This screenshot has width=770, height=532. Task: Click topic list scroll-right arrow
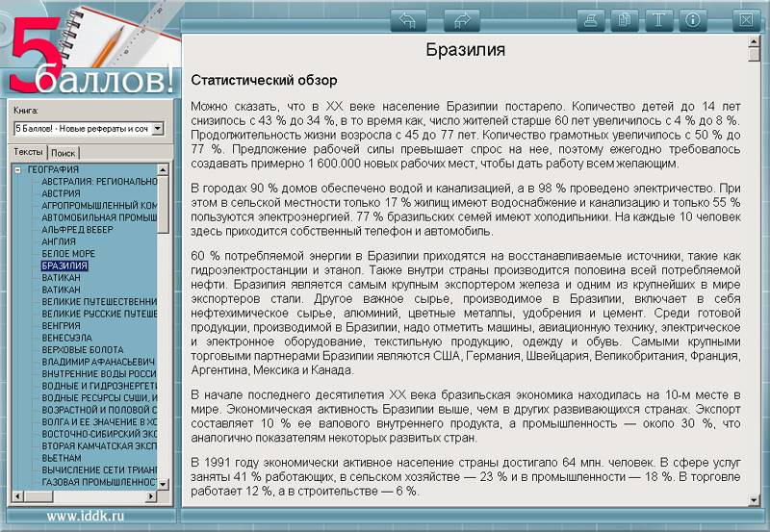[151, 496]
